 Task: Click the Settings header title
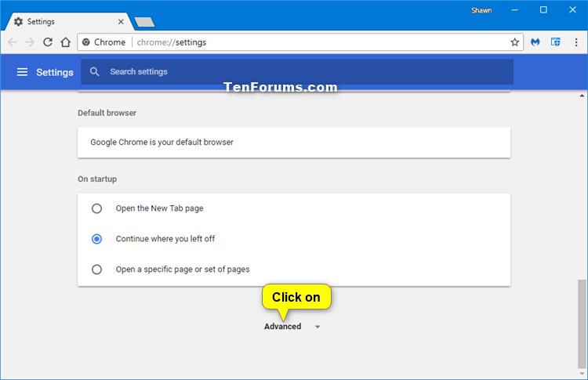pos(55,72)
